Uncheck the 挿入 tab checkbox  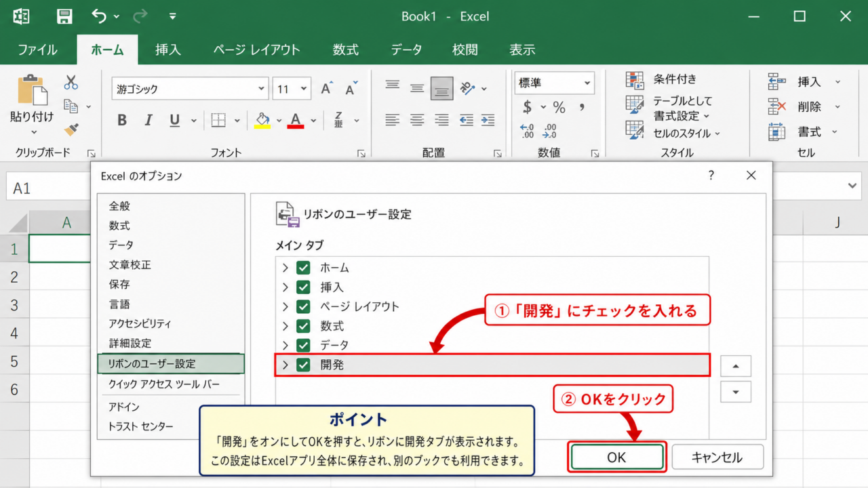point(303,287)
